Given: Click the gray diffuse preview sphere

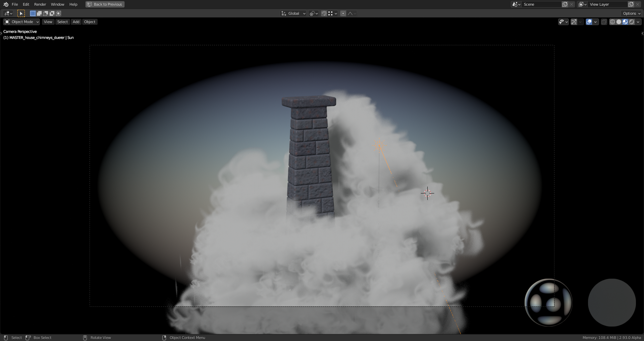Looking at the screenshot, I should pyautogui.click(x=612, y=302).
